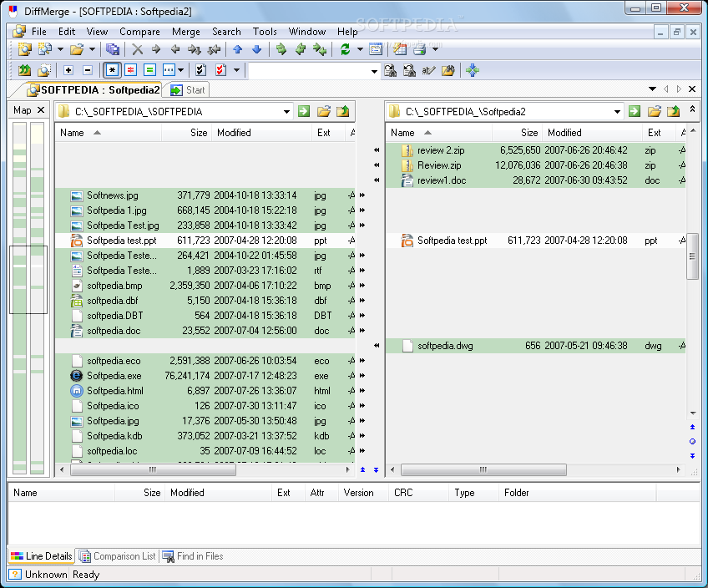Viewport: 708px width, 588px height.
Task: Click the left pane parent folder button
Action: (342, 111)
